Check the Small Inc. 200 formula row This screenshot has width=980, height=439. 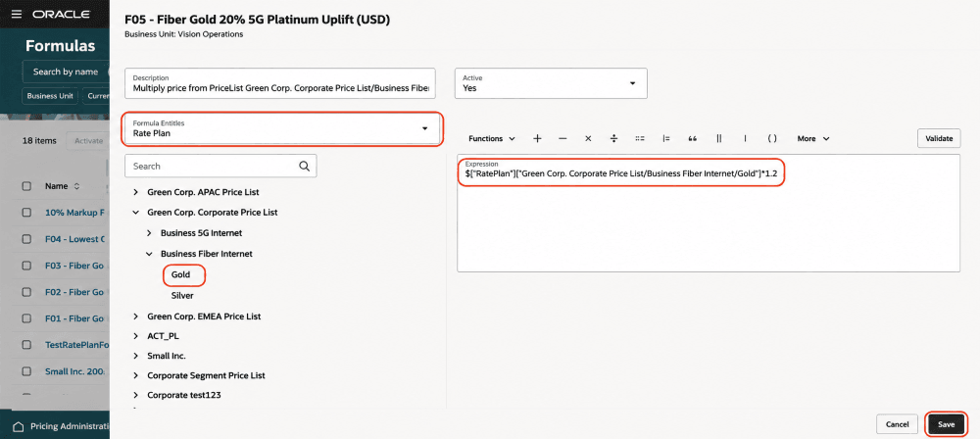click(x=26, y=371)
